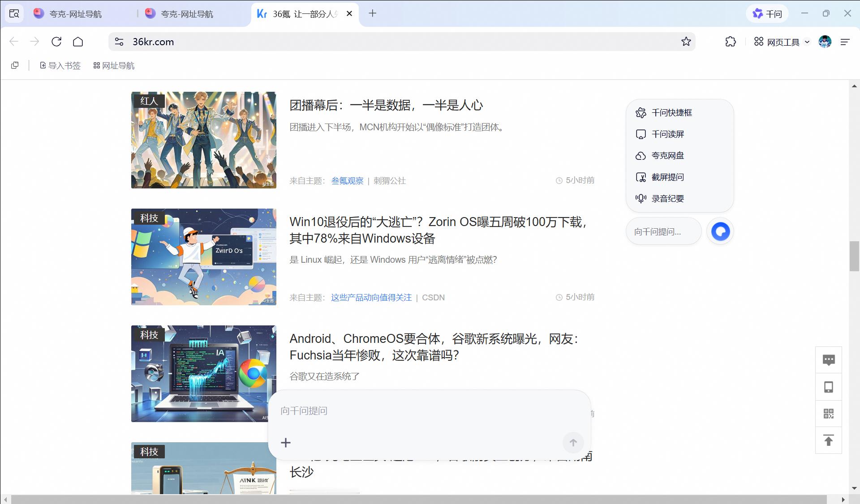
Task: Click the site settings icon beside 36kr.com
Action: click(119, 42)
